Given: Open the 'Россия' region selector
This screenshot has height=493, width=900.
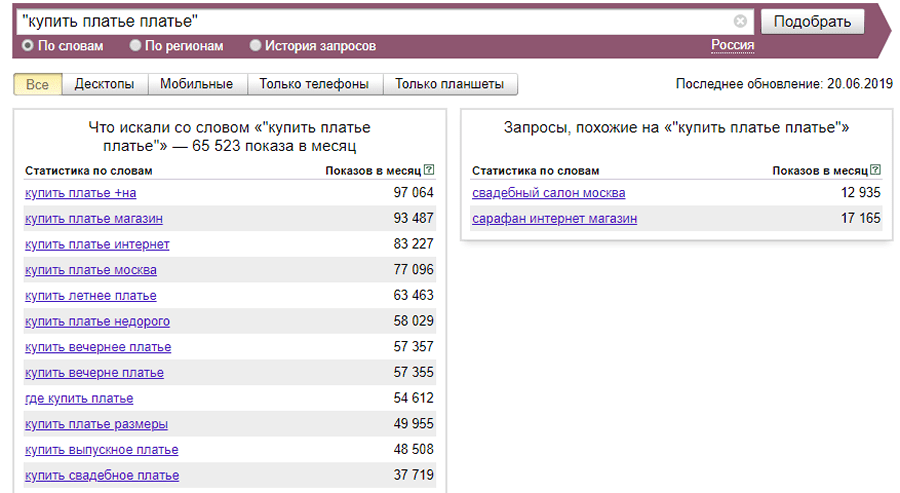Looking at the screenshot, I should pyautogui.click(x=732, y=45).
